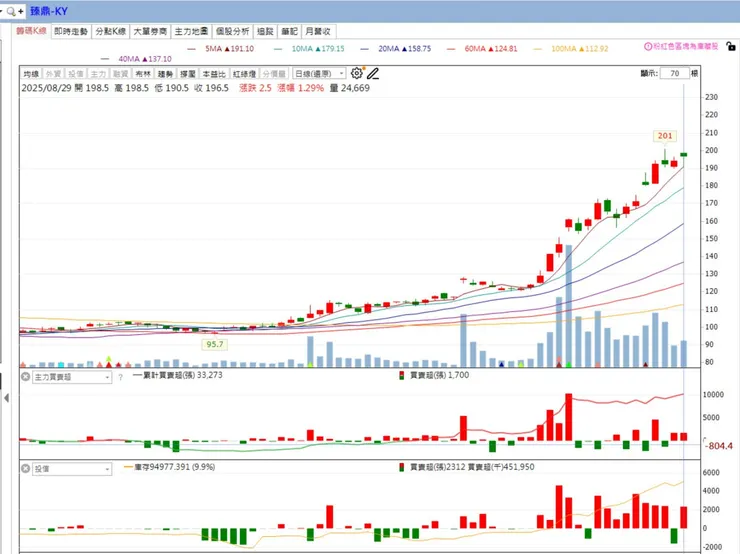
Task: Switch to the 分點K線 tab
Action: (110, 31)
